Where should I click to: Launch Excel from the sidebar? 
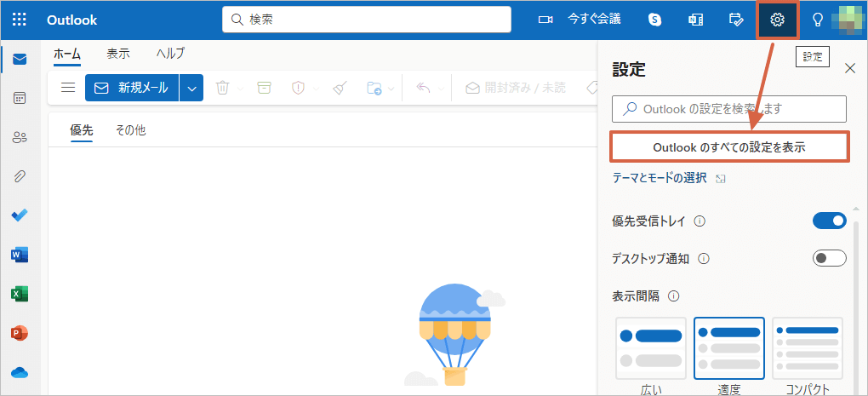(x=20, y=294)
